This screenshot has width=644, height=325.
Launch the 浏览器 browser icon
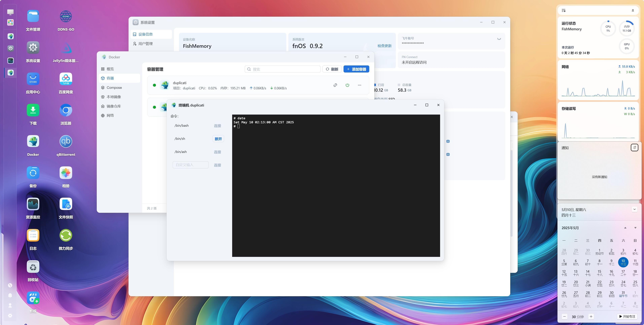tap(66, 110)
